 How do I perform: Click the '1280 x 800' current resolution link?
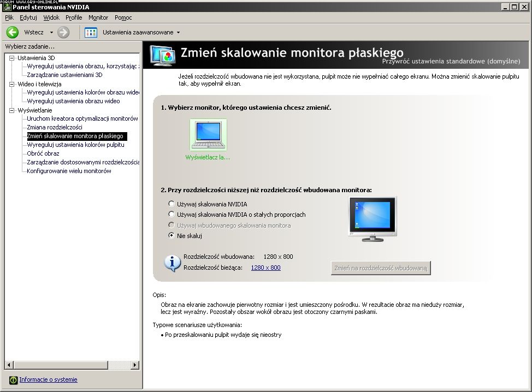265,268
